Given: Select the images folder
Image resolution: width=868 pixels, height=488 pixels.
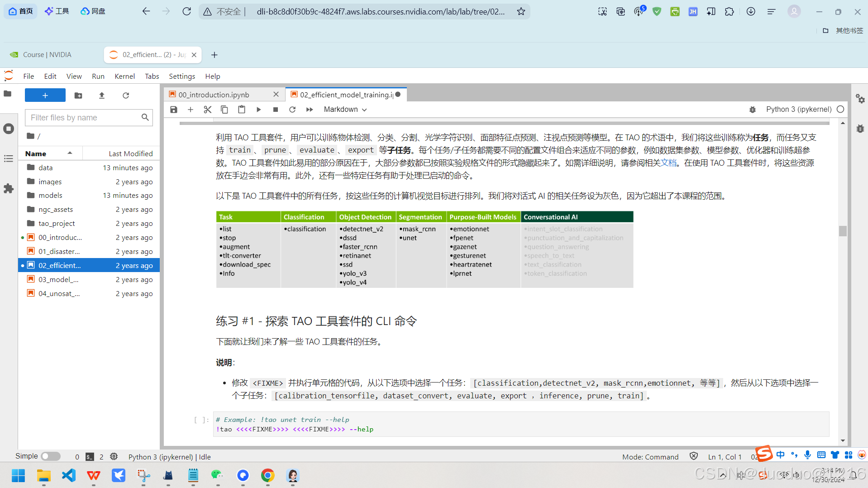Looking at the screenshot, I should [89, 182].
